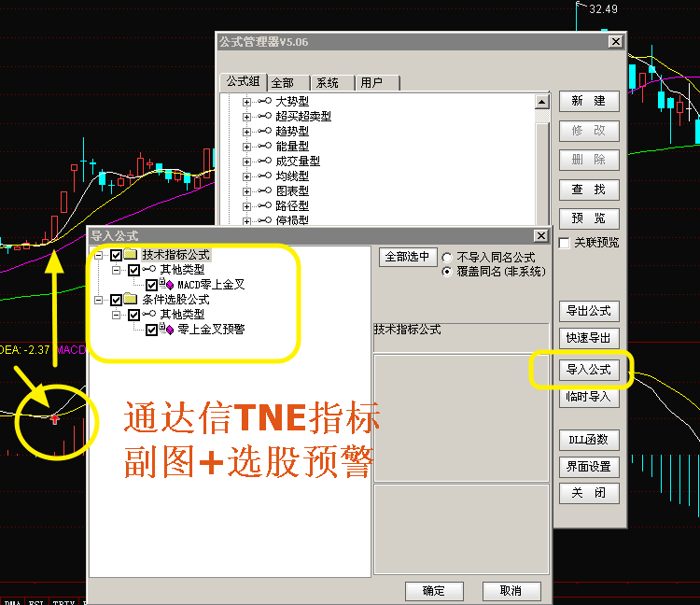Collapse the 技术指标公式 folder node
700x605 pixels.
click(98, 256)
